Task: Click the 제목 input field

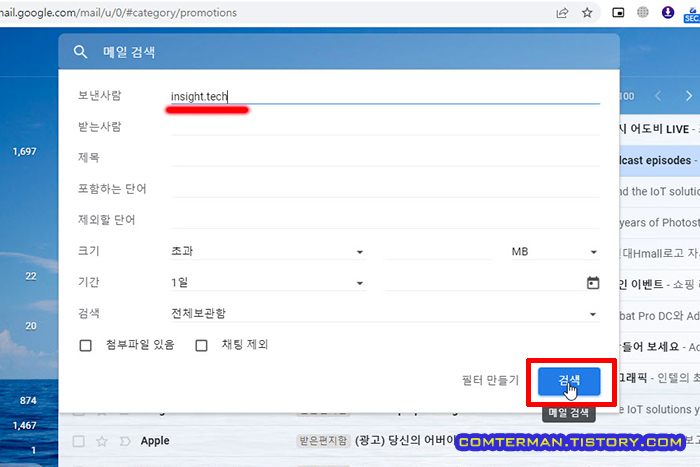Action: coord(385,158)
